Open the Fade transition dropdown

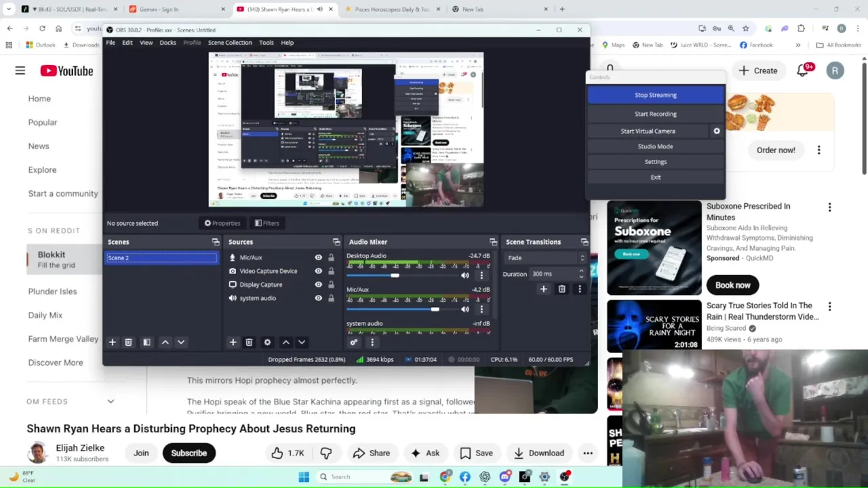point(545,258)
